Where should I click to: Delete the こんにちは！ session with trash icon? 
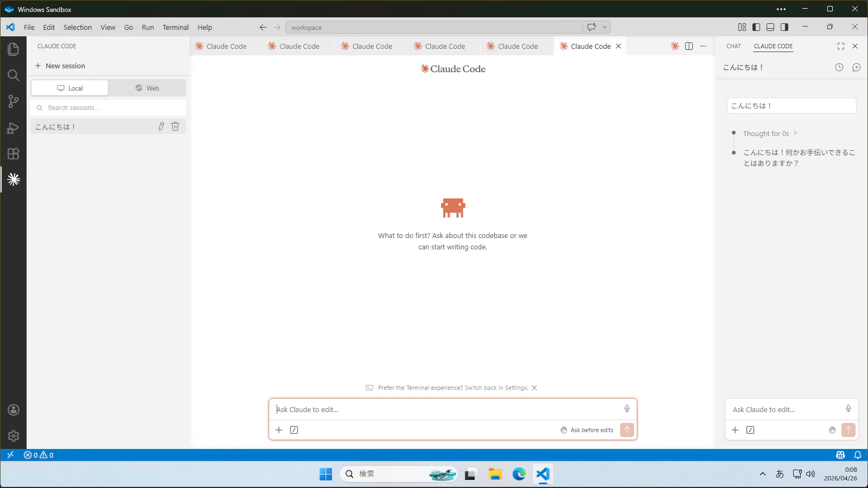click(175, 126)
